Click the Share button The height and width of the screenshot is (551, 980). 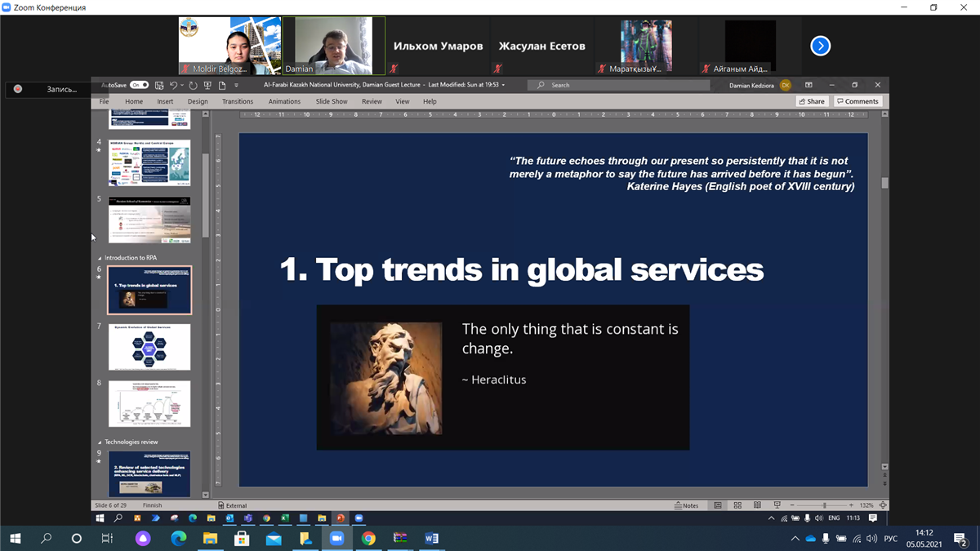[x=812, y=101]
